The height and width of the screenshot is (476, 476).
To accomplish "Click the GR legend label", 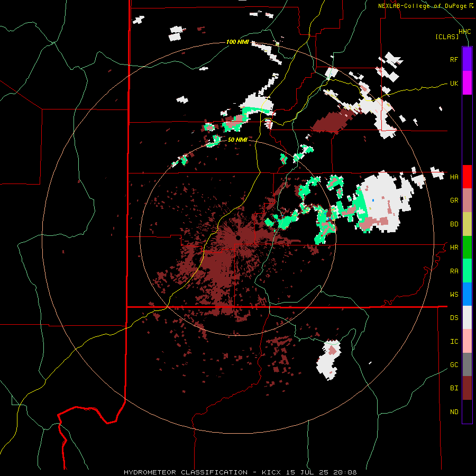I will [454, 200].
